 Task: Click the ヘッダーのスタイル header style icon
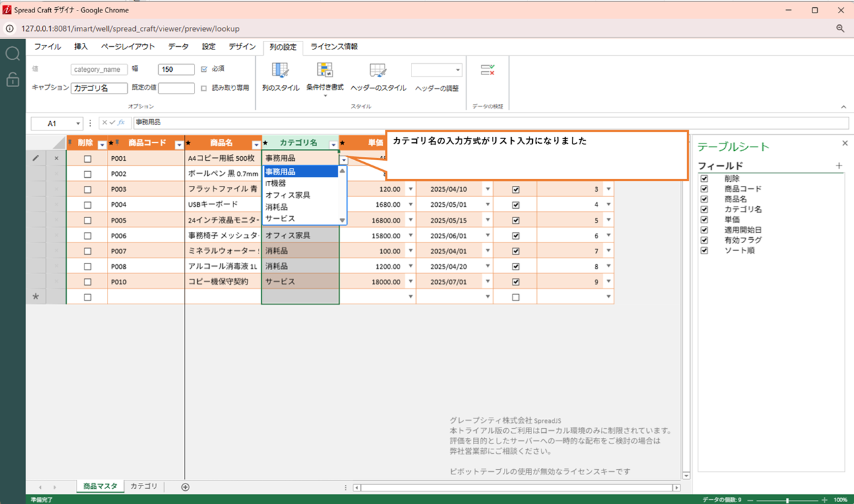(x=378, y=71)
